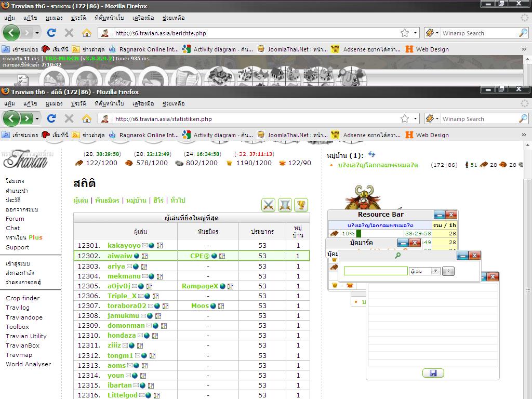Open the player type dropdown in the search panel

(425, 271)
